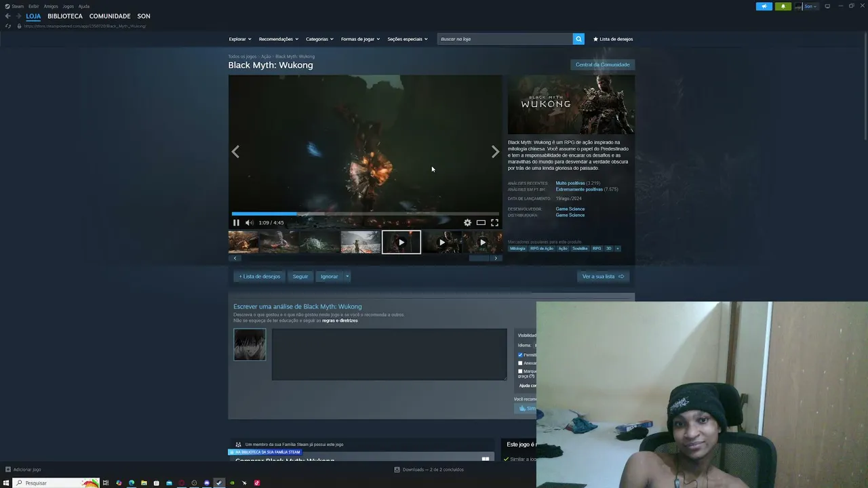Viewport: 868px width, 488px height.
Task: Open Central da Comunidade
Action: click(x=603, y=64)
